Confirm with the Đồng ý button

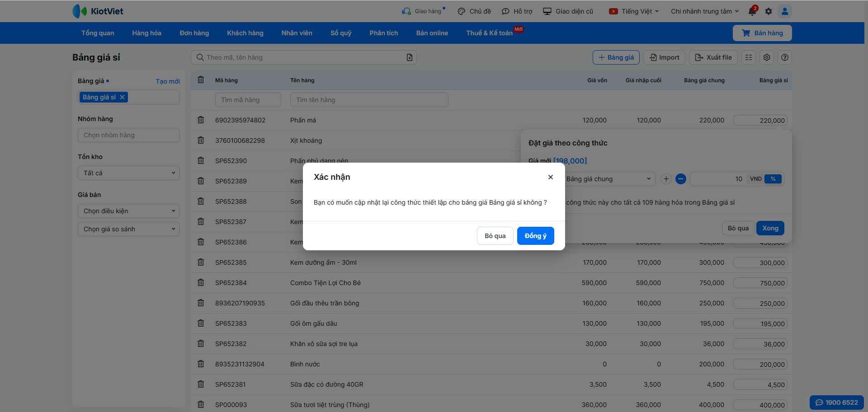click(536, 236)
